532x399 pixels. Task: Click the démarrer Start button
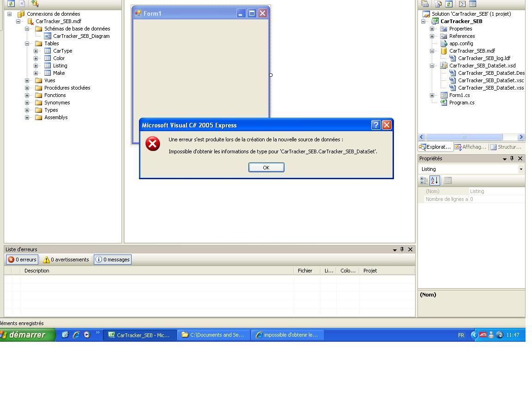coord(28,335)
